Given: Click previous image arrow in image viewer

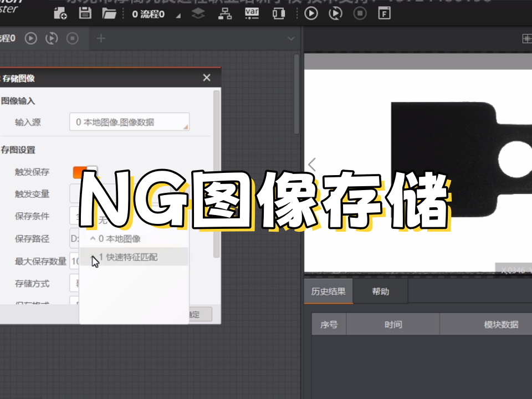Looking at the screenshot, I should 312,164.
